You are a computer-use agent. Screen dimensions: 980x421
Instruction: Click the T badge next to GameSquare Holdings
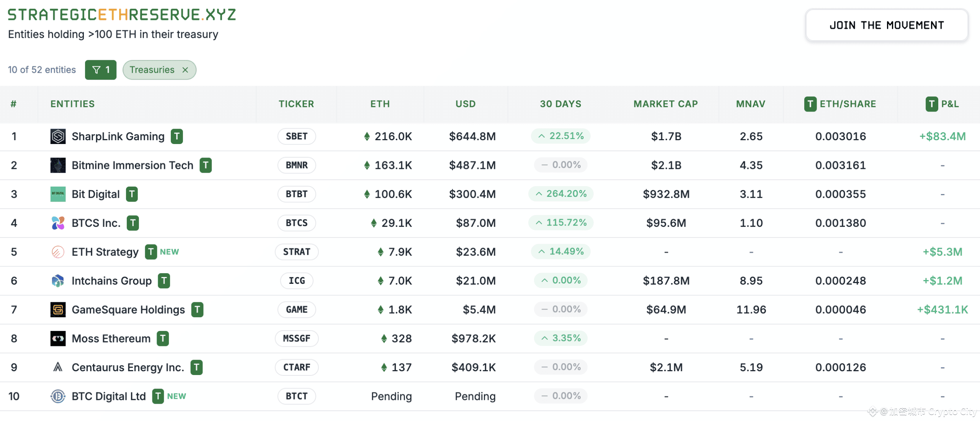197,310
